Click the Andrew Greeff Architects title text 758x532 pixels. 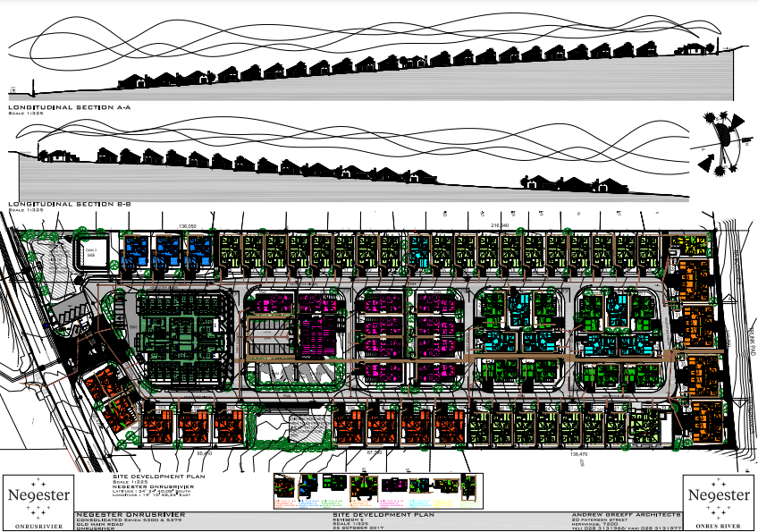coord(625,514)
